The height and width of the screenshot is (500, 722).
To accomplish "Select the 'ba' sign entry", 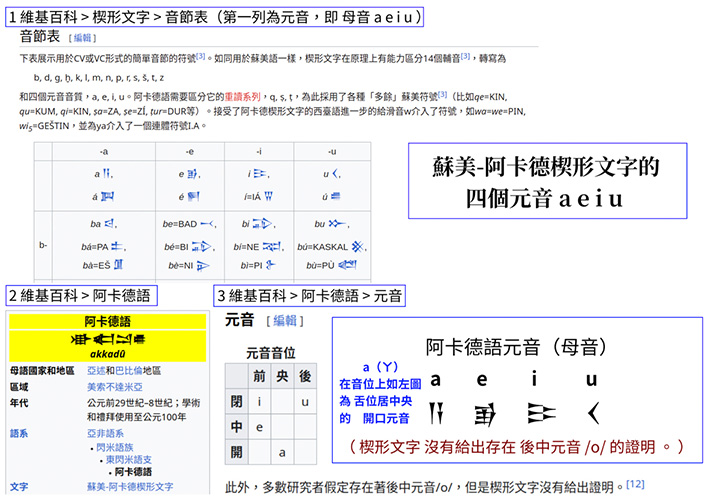I will [x=104, y=224].
